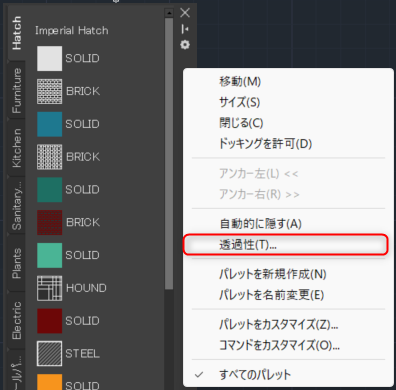The height and width of the screenshot is (390, 396).
Task: Choose パレットを新規作成(N) to create a palette
Action: pyautogui.click(x=288, y=274)
